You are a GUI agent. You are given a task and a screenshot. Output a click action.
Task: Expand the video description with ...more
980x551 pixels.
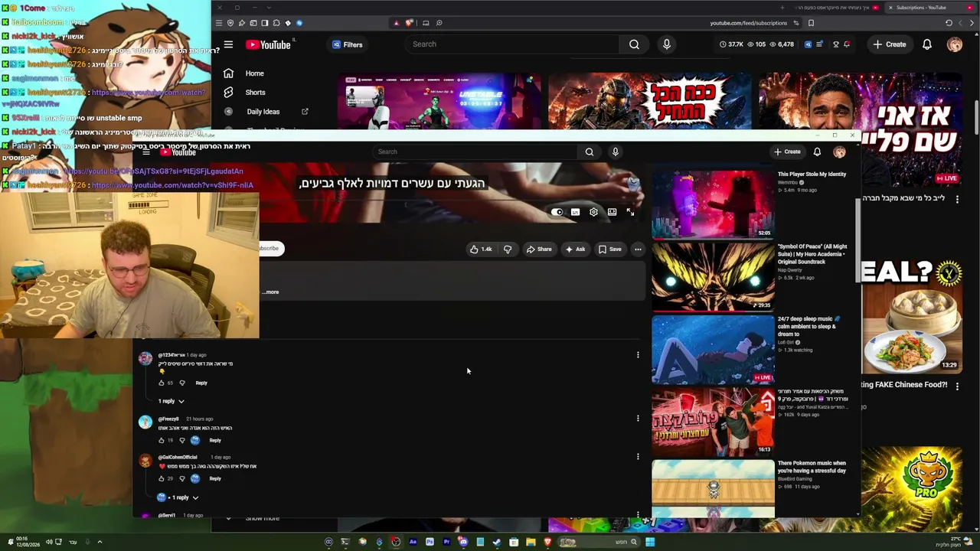coord(271,292)
